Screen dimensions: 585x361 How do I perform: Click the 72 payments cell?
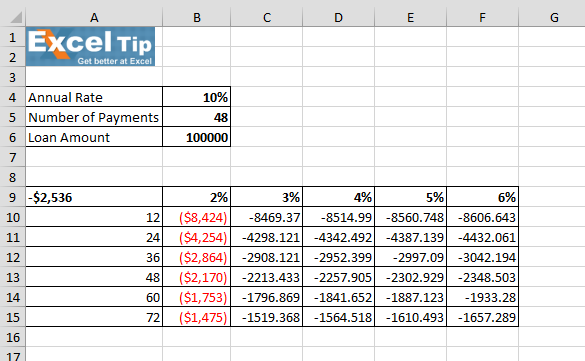click(94, 317)
